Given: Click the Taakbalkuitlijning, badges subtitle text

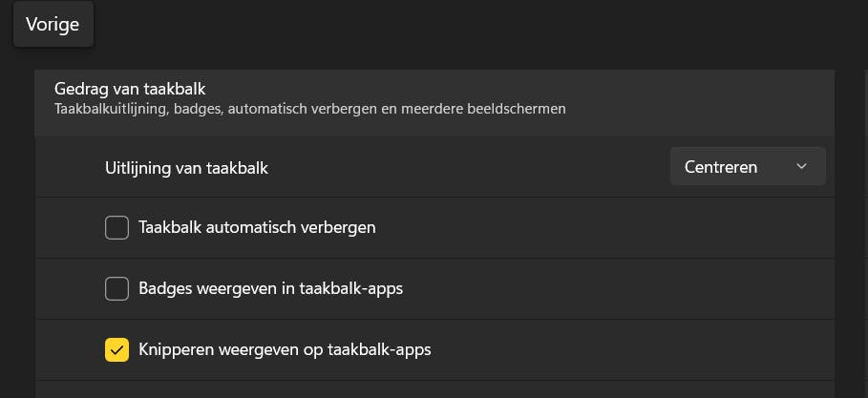Looking at the screenshot, I should (x=310, y=109).
